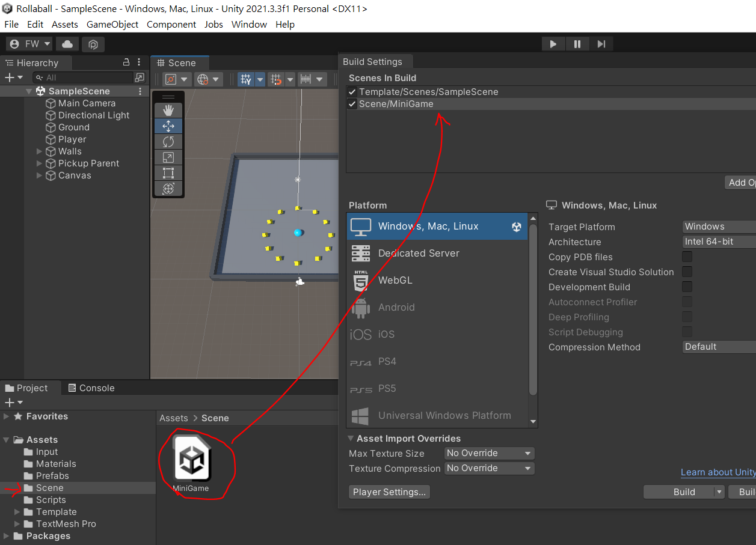This screenshot has width=756, height=545.
Task: Open SampleScene options kebab menu
Action: click(140, 91)
